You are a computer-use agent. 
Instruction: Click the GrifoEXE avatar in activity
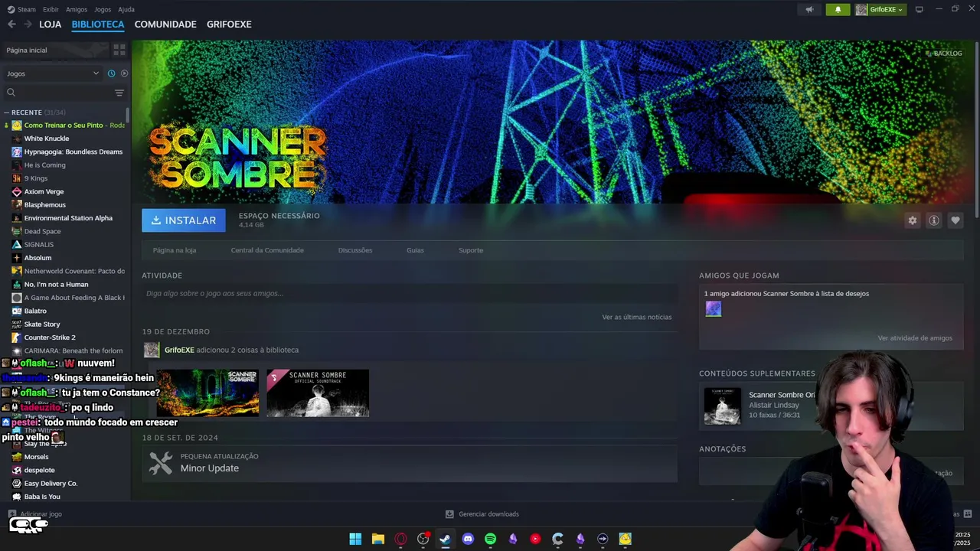152,350
